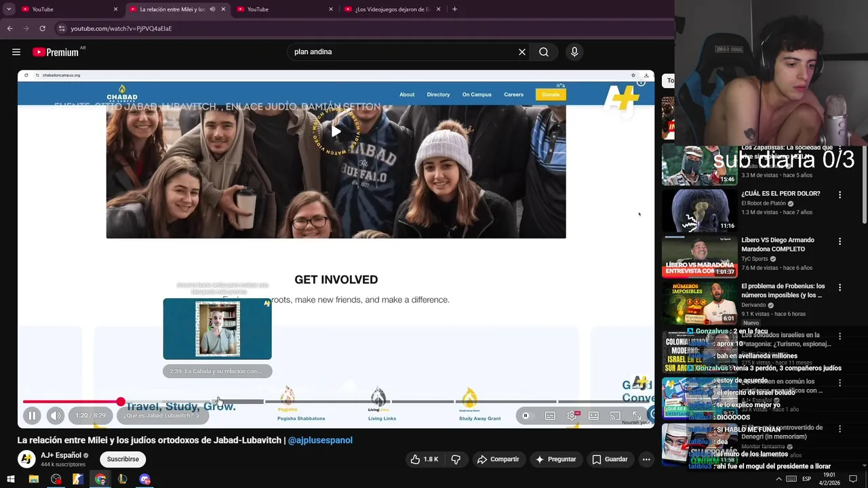Open more actions menu below the video
Viewport: 868px width, 488px height.
[x=646, y=460]
